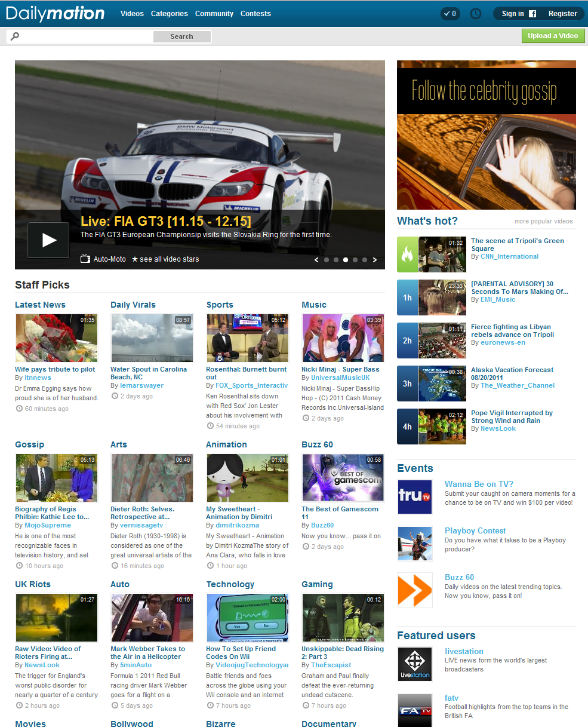Open the Videos menu
The height and width of the screenshot is (727, 588).
[x=132, y=14]
